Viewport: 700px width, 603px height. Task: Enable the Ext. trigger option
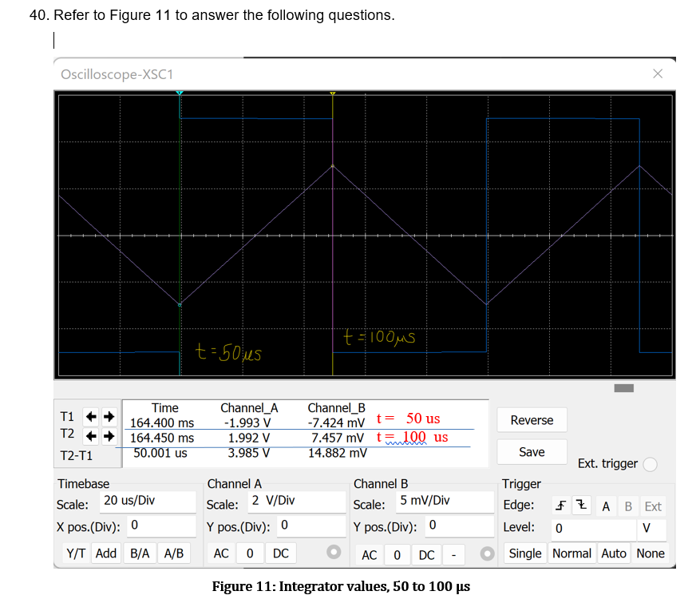(x=651, y=464)
